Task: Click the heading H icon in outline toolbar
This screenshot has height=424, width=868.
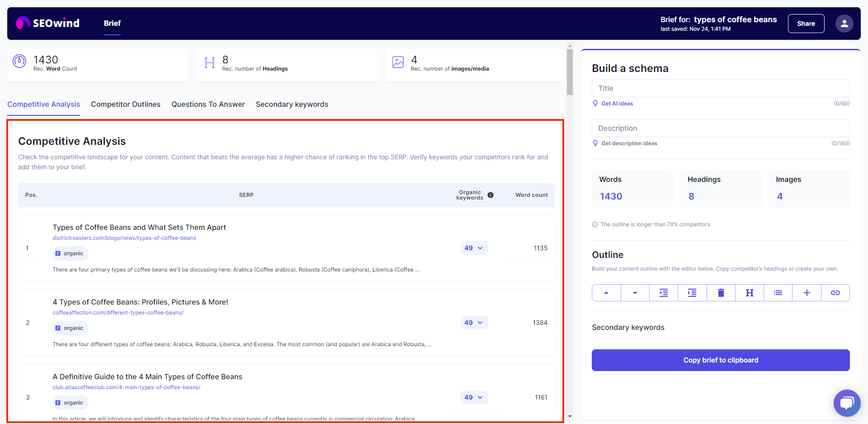Action: (x=750, y=293)
